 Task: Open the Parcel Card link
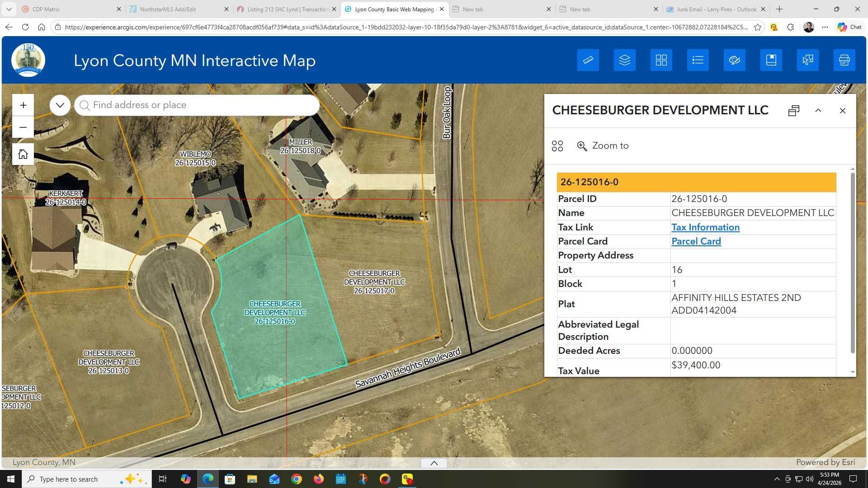tap(696, 241)
